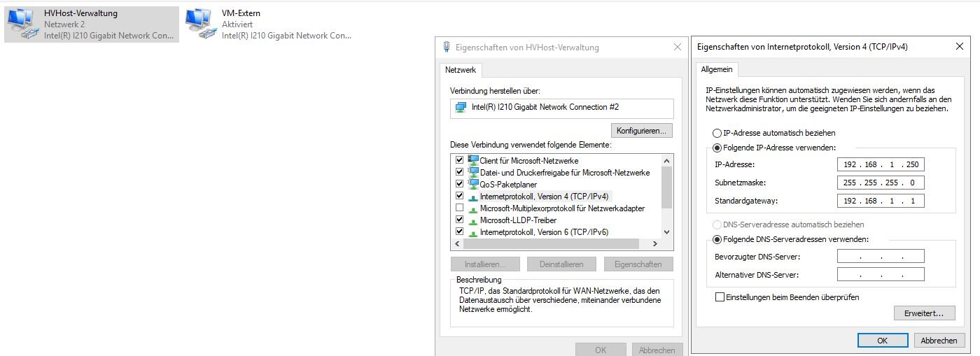Click the element list's scroll down arrow
This screenshot has width=980, height=356.
point(666,232)
